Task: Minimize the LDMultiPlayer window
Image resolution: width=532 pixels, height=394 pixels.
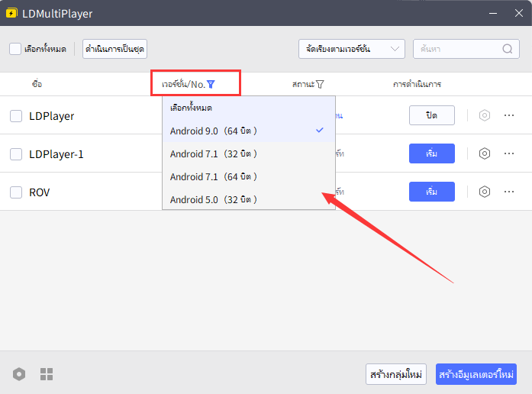Action: tap(493, 13)
